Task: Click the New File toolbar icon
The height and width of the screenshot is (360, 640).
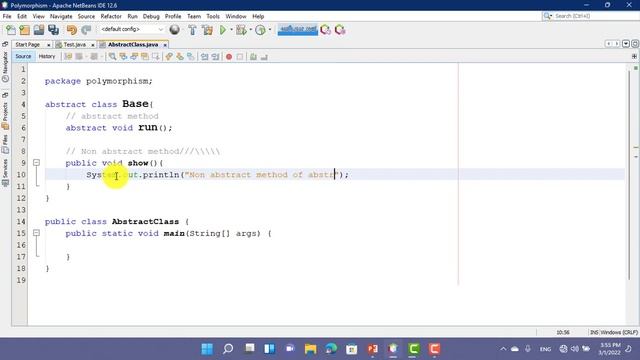Action: point(11,30)
